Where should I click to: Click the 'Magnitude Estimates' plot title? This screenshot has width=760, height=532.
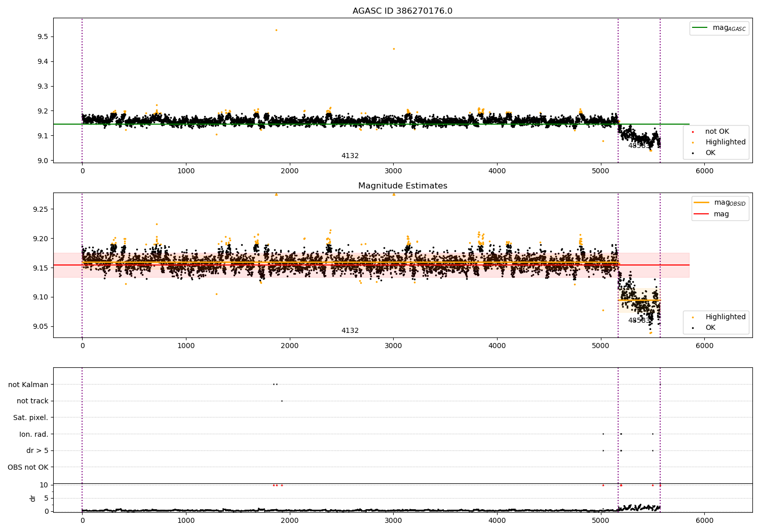(402, 186)
